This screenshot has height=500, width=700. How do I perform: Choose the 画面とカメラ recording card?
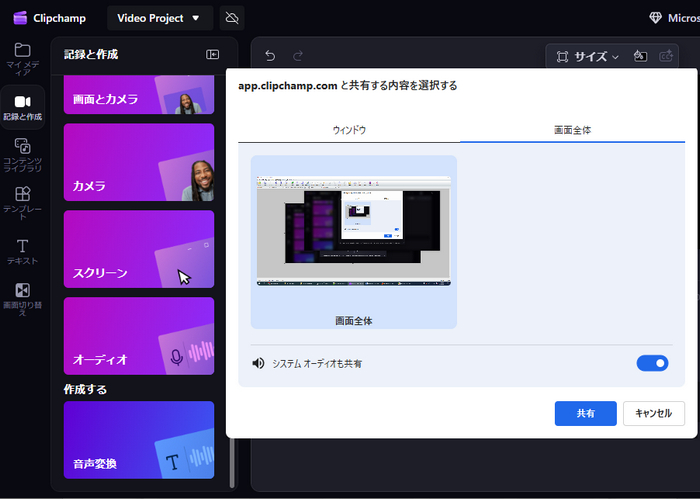139,95
